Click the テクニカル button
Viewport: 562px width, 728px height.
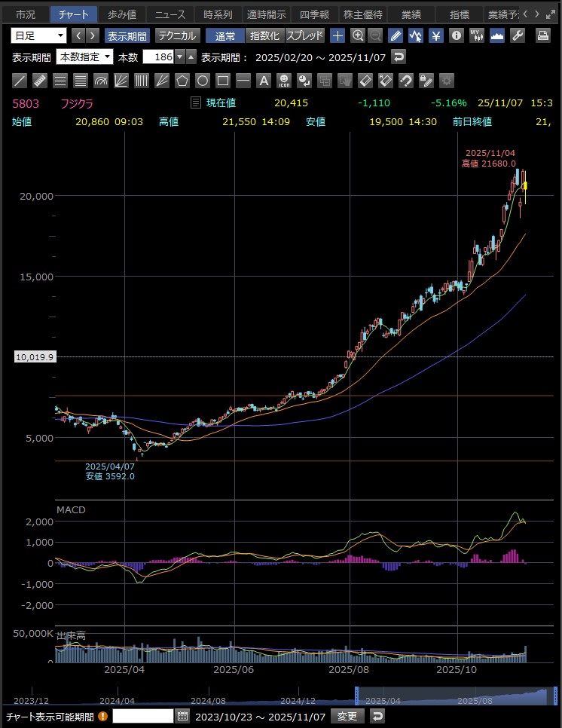pyautogui.click(x=177, y=35)
